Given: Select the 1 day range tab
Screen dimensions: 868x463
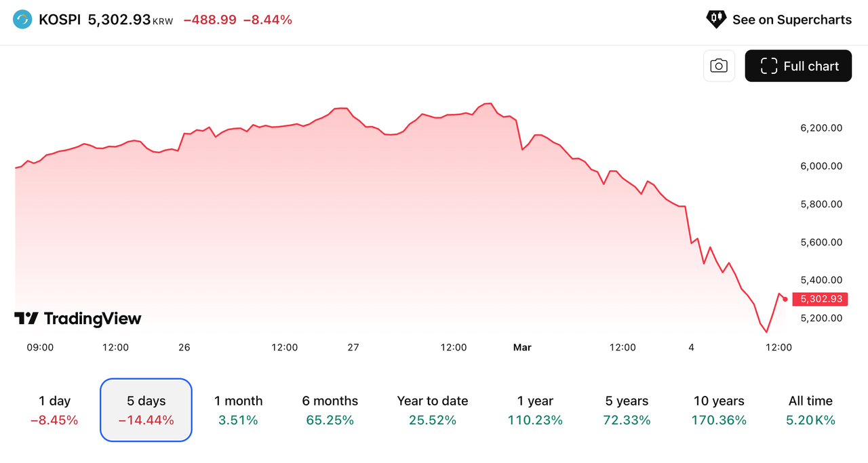Looking at the screenshot, I should point(54,409).
